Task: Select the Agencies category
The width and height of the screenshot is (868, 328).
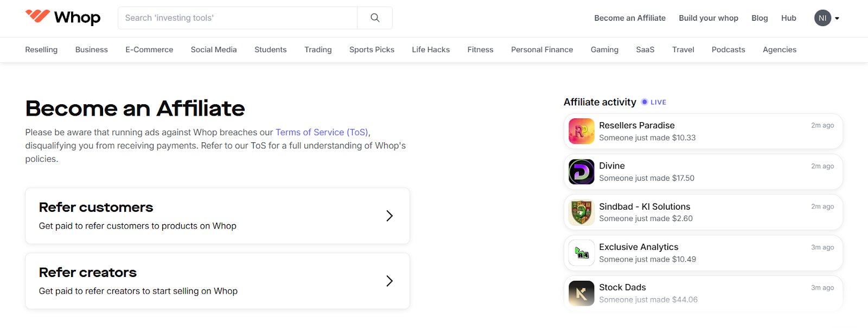Action: [780, 49]
